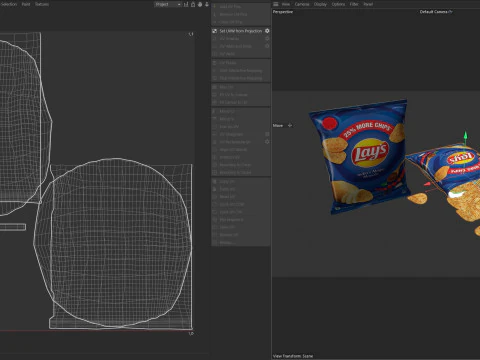Click the Mirror V entry icon
This screenshot has height=360, width=480.
(215, 119)
